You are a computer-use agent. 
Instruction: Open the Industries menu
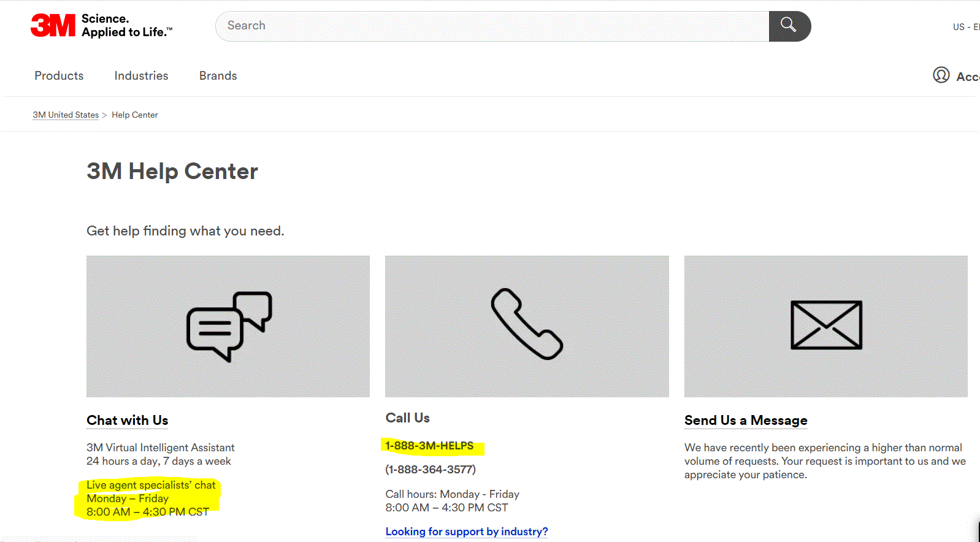[141, 76]
